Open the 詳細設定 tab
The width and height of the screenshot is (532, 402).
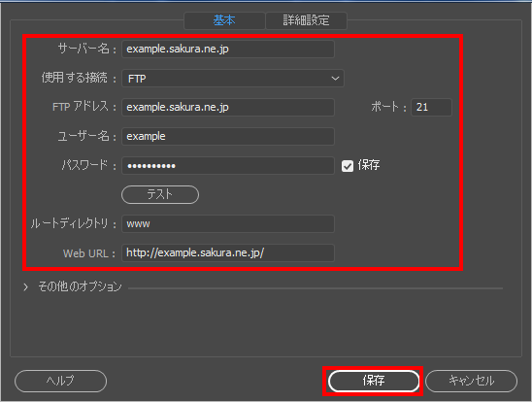(x=307, y=20)
